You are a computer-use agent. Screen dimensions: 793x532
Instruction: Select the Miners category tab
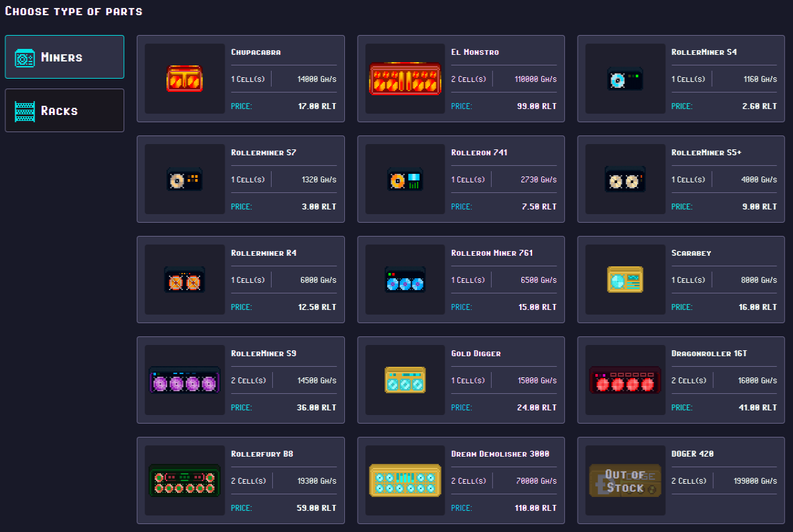pyautogui.click(x=64, y=57)
